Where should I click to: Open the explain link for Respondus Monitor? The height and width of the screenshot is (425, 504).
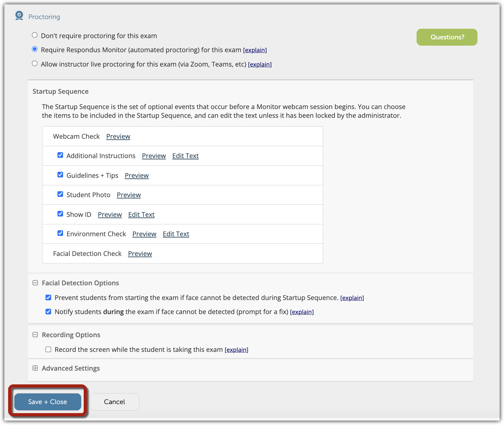click(255, 50)
